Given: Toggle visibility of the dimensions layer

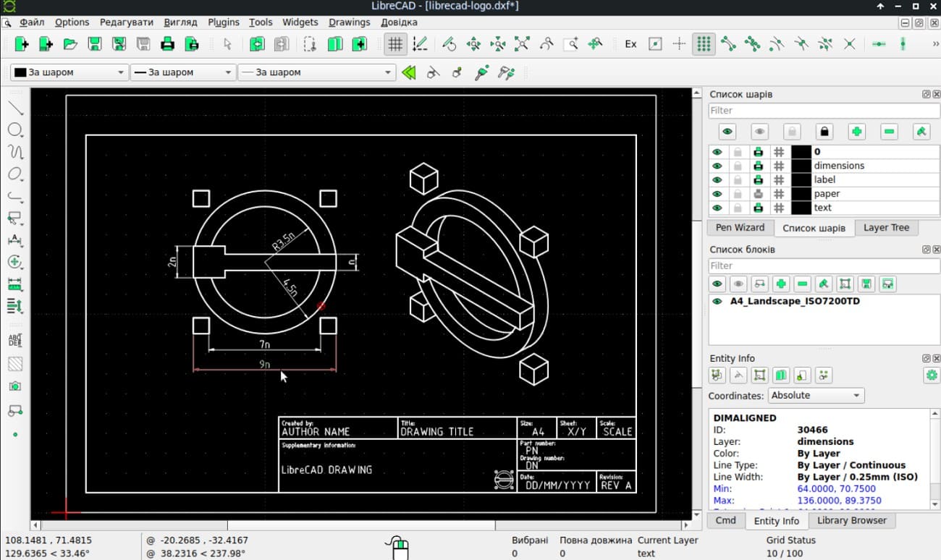Looking at the screenshot, I should (717, 165).
